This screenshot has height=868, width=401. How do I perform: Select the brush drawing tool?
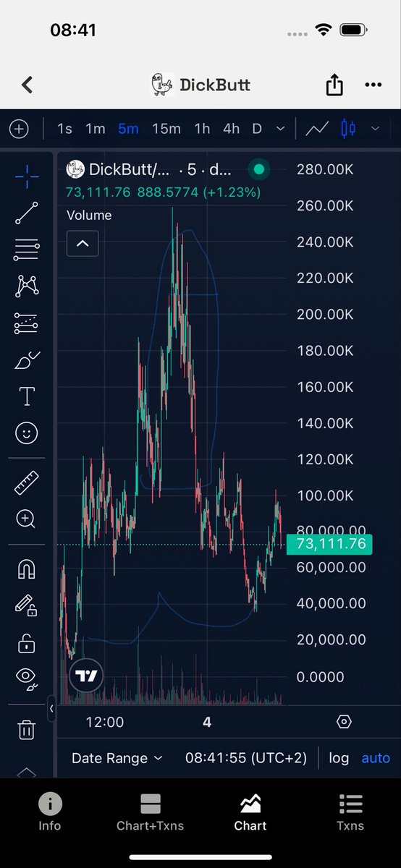click(x=27, y=359)
